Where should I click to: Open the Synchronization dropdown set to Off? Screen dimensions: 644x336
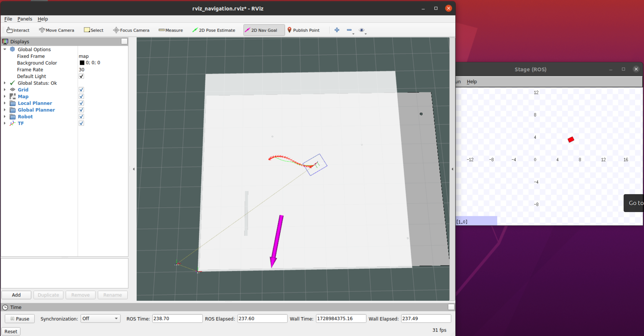(x=100, y=318)
